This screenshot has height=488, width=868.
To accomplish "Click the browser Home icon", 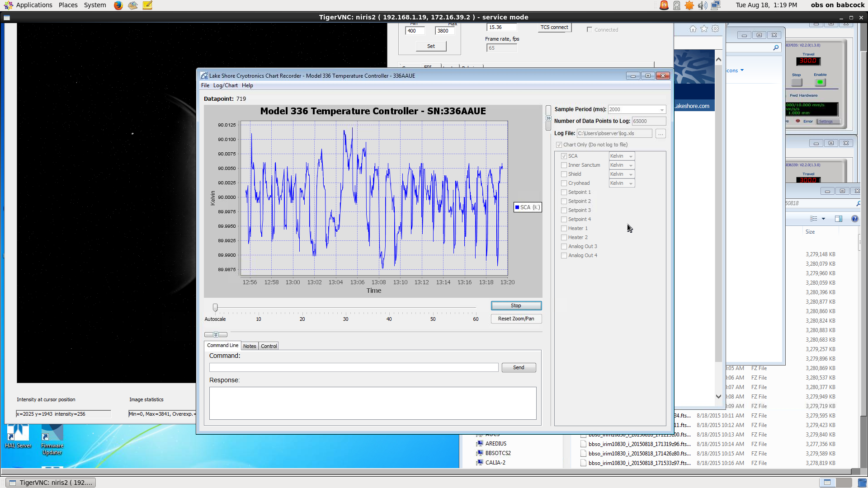I will pyautogui.click(x=693, y=29).
